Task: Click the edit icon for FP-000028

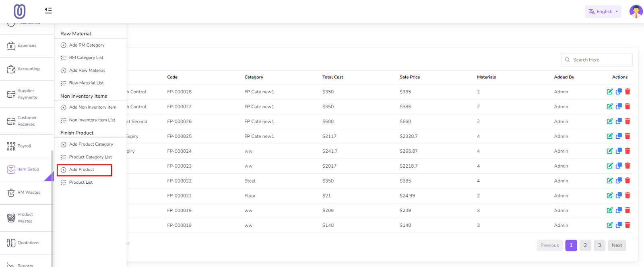Action: pos(609,92)
